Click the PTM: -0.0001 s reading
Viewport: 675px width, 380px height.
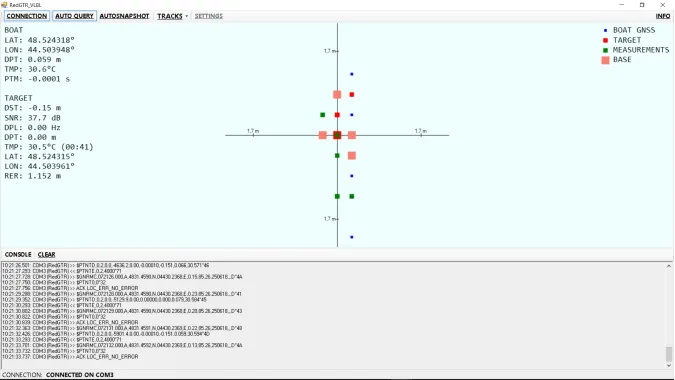click(37, 79)
